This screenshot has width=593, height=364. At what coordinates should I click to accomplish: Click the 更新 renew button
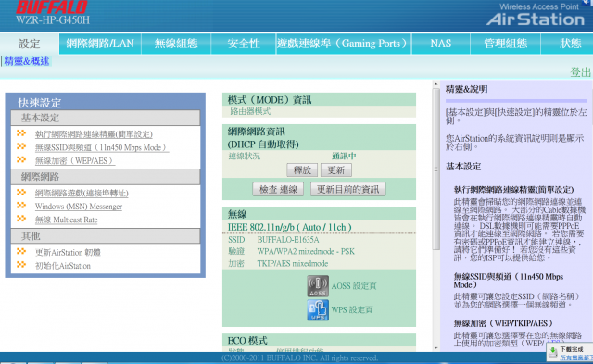(336, 170)
